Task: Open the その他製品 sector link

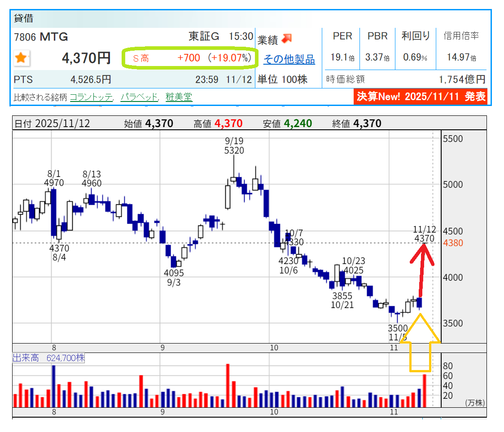Action: pyautogui.click(x=289, y=59)
